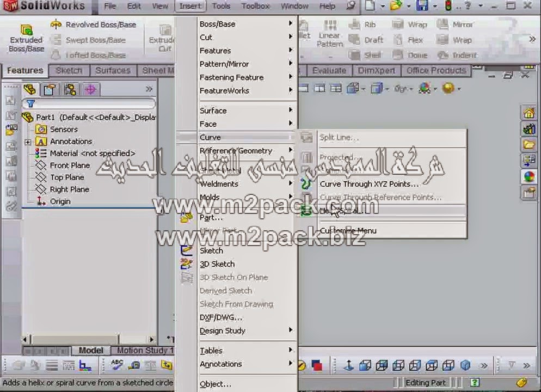
Task: Select Origin in feature tree
Action: click(60, 201)
